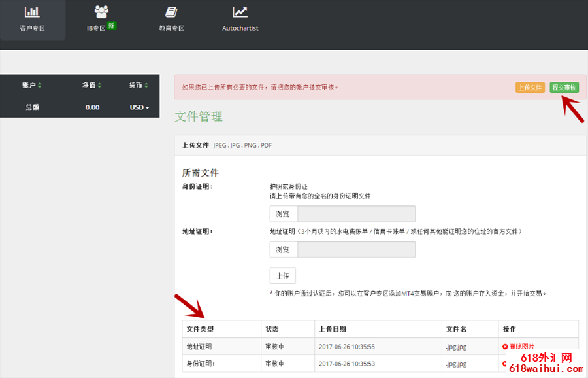Viewport: 588px width, 378px height.
Task: Click 删除图片 link in 地址证明 row
Action: click(x=521, y=347)
